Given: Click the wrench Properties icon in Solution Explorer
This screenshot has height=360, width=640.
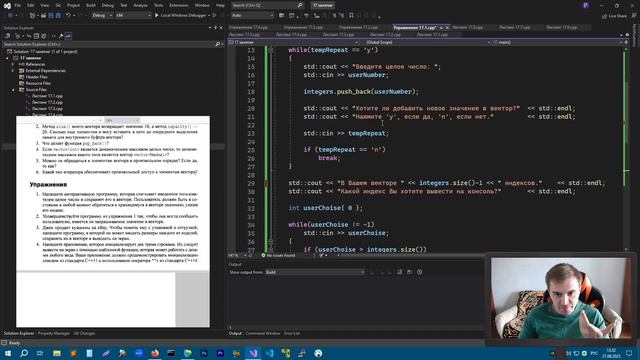Looking at the screenshot, I should tap(61, 36).
